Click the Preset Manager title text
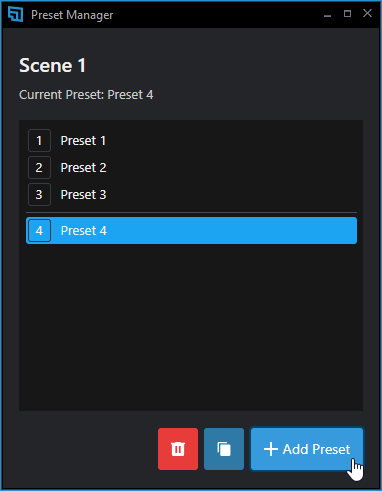This screenshot has width=382, height=491. [72, 15]
